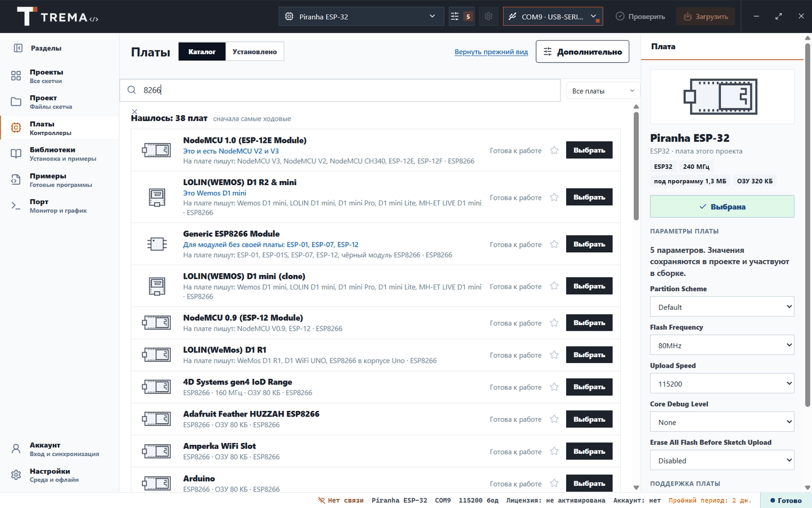Star the LOLIN(WeMos) D1 R1 board
The image size is (812, 508).
pos(554,355)
